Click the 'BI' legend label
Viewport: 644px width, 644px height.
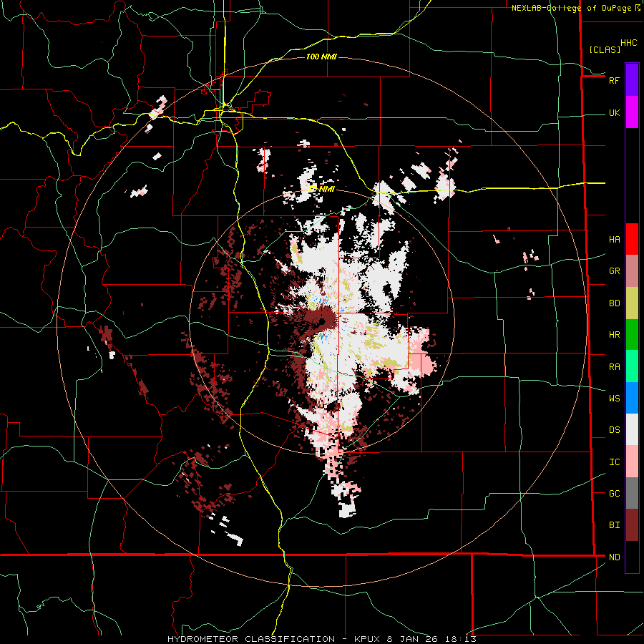click(614, 525)
